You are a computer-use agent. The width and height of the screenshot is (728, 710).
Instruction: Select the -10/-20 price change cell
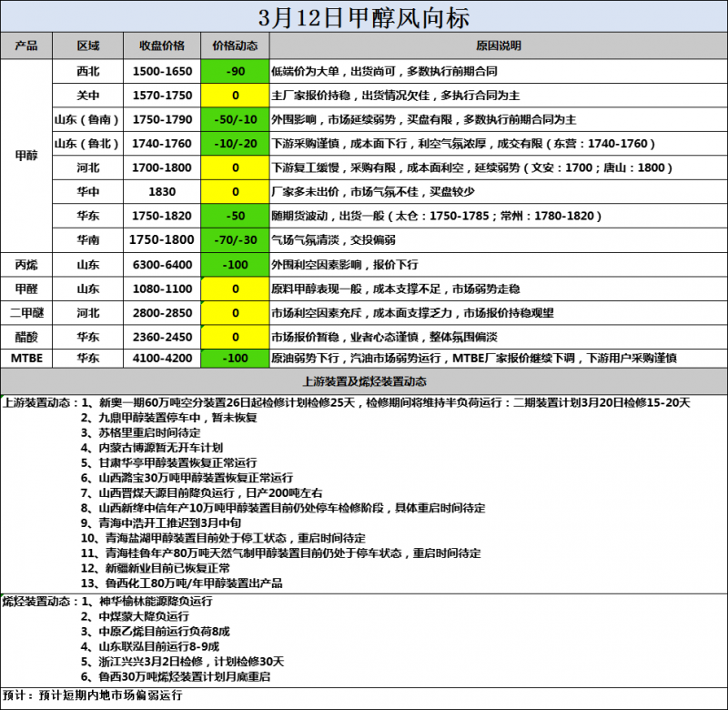point(235,144)
